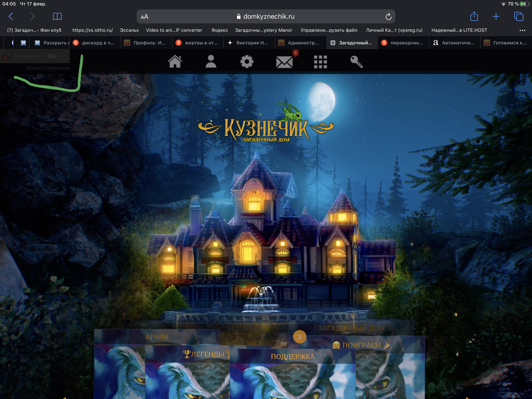Switch to Автоматиче... tab
Screen dimensions: 532x399
[455, 43]
